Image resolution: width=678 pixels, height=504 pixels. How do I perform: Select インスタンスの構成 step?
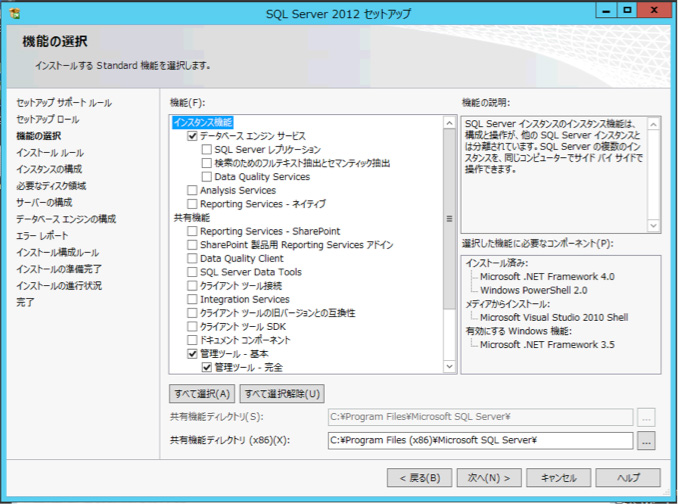[49, 169]
